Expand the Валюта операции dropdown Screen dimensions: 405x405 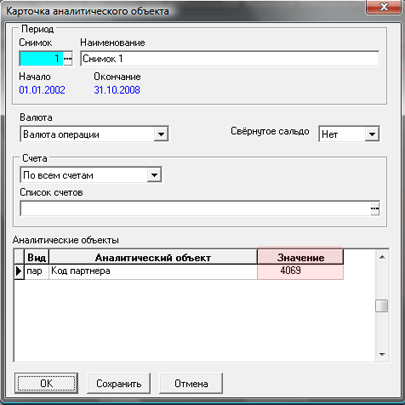(161, 134)
